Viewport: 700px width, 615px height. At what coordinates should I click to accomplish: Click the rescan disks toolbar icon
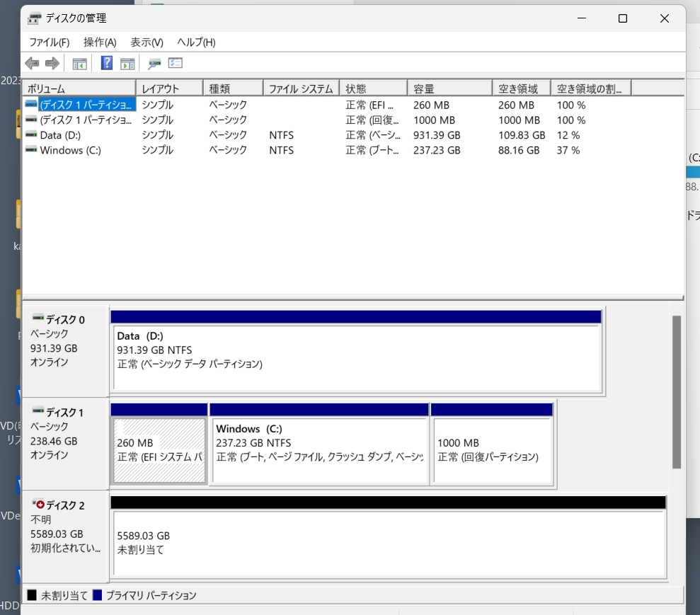tap(154, 64)
